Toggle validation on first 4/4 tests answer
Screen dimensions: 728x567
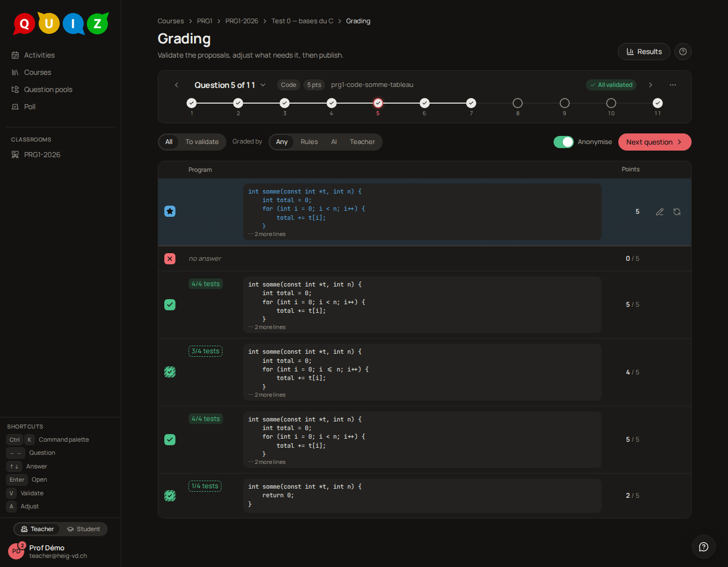pyautogui.click(x=170, y=305)
